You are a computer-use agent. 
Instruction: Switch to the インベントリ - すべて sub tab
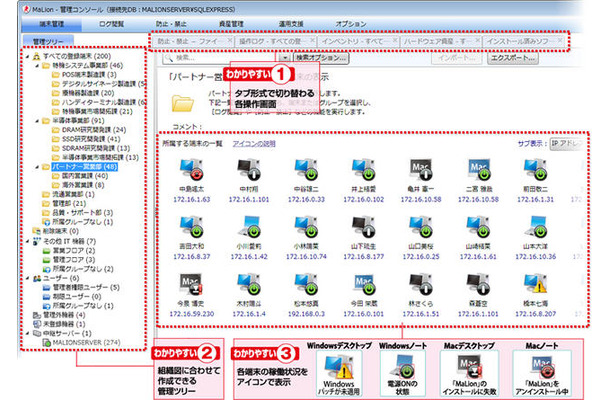(359, 41)
